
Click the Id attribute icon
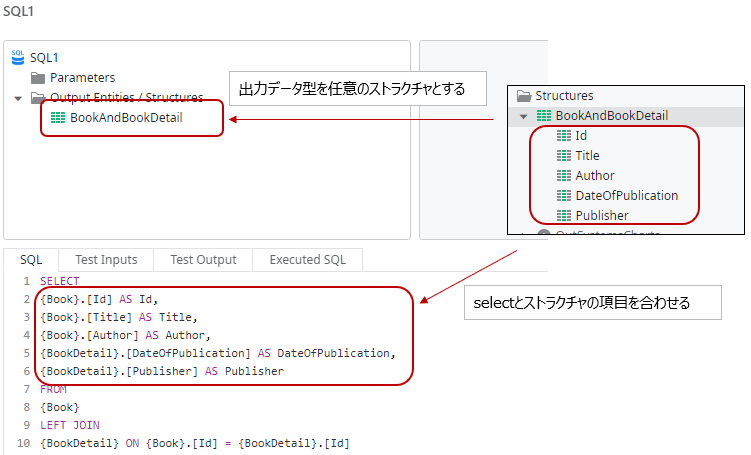[564, 136]
